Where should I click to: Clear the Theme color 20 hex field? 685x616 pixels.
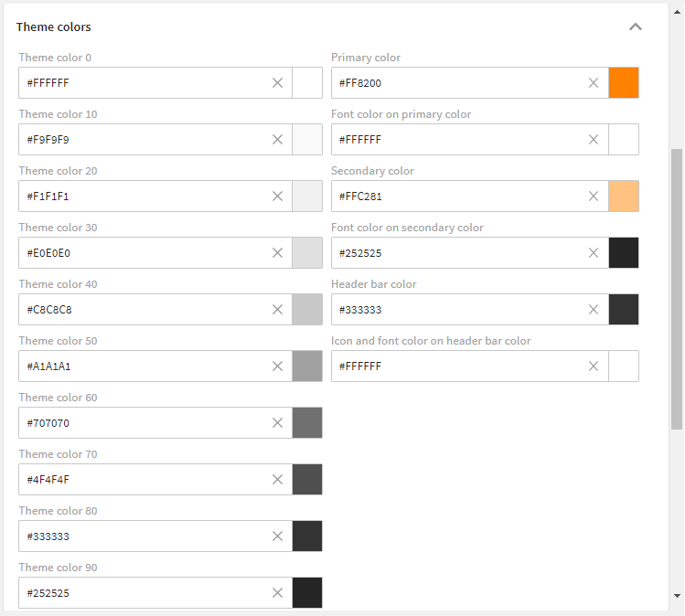tap(277, 196)
